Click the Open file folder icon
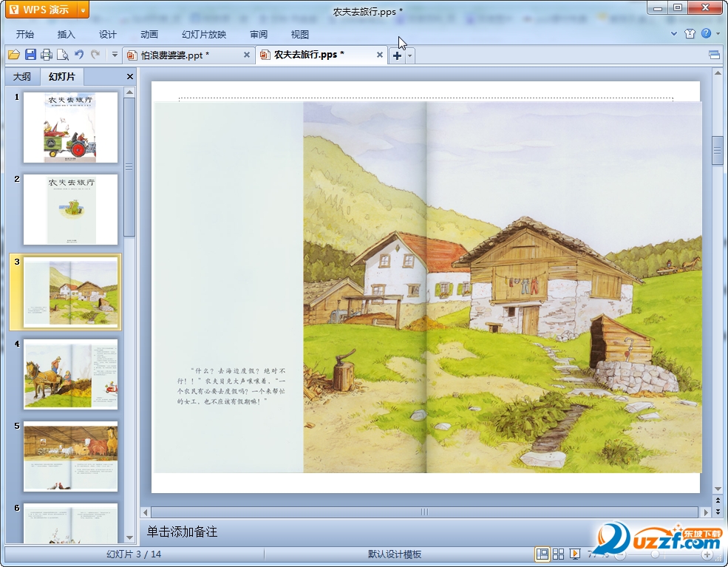Viewport: 728px width, 567px height. pyautogui.click(x=14, y=55)
